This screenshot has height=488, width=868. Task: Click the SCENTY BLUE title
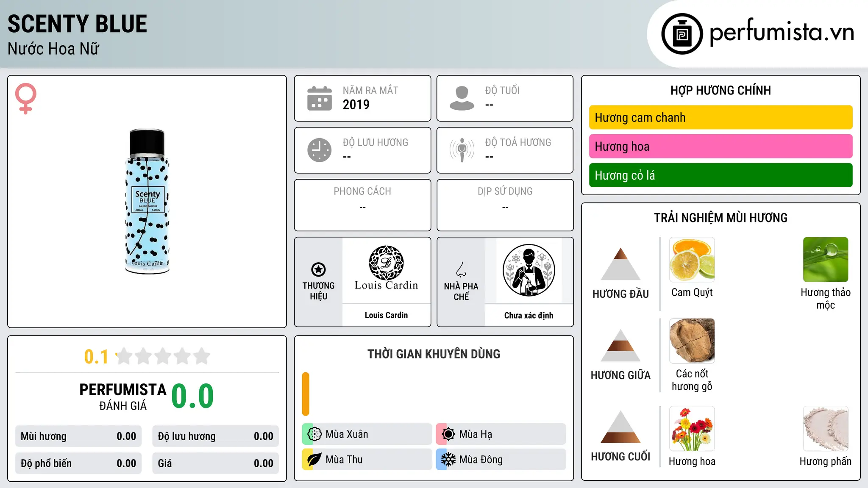[x=78, y=24]
